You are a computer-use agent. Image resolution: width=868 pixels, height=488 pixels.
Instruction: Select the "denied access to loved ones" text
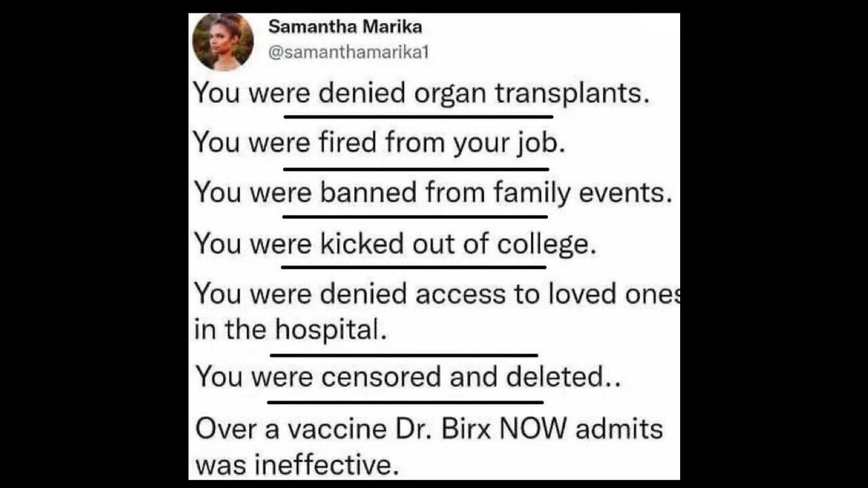point(437,293)
